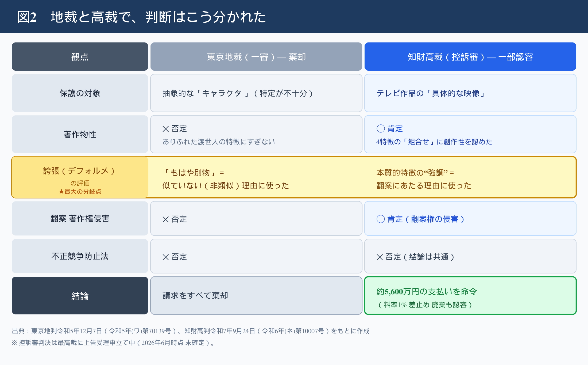Select the '著作物性' row label
Viewport: 588px width, 365px height.
click(80, 134)
